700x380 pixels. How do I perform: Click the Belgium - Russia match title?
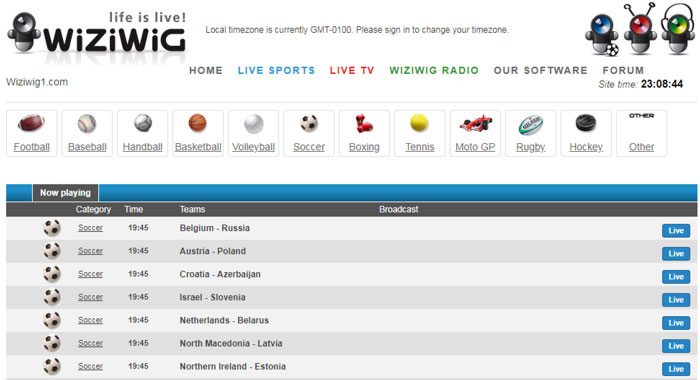pyautogui.click(x=215, y=228)
